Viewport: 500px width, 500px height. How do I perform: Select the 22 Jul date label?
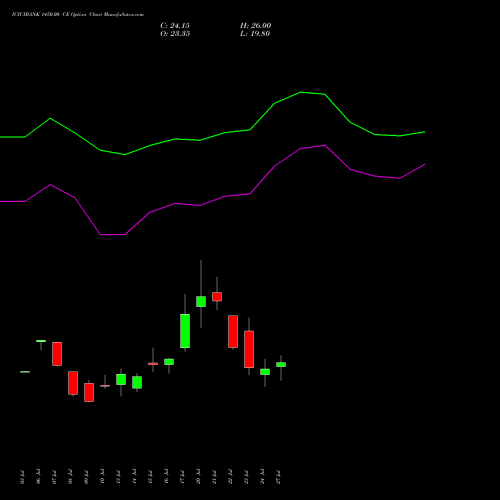230,477
